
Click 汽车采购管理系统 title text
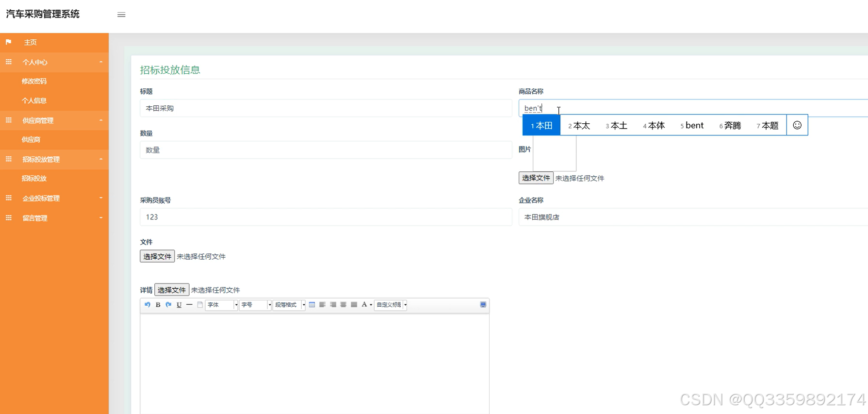[x=43, y=14]
